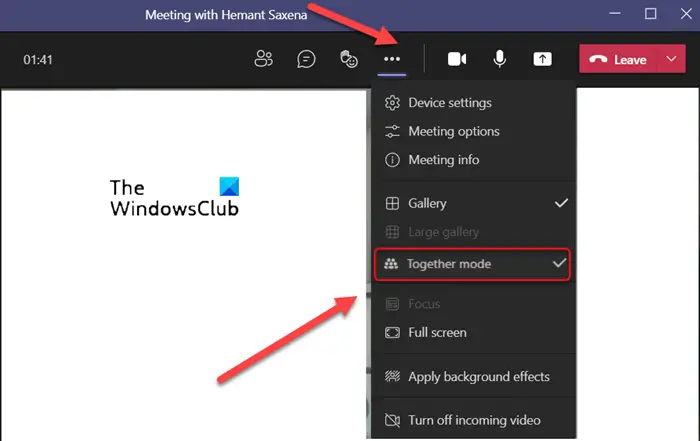
Task: Open the share content tray
Action: (542, 59)
